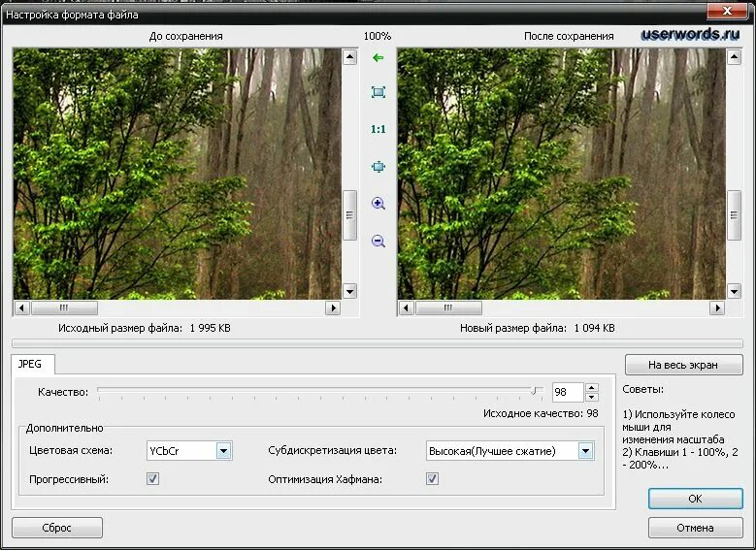This screenshot has width=756, height=550.
Task: Click up arrow of the До сохранения vertical scrollbar
Action: pyautogui.click(x=349, y=57)
